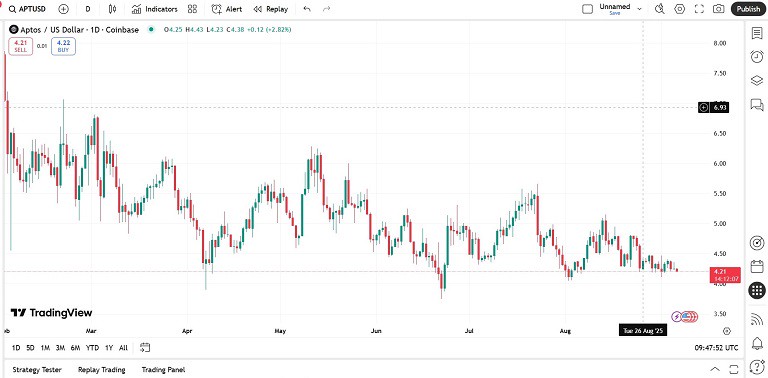
Task: Toggle the green market status dot
Action: click(x=151, y=29)
